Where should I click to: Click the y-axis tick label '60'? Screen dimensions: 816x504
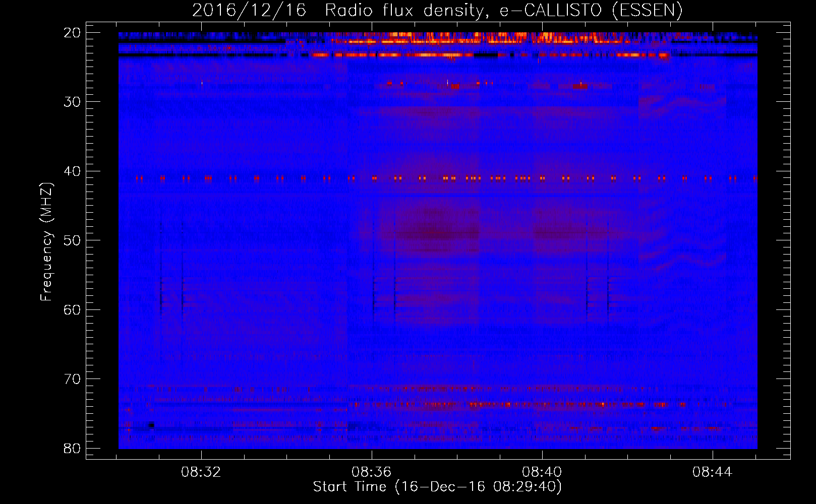coord(73,309)
